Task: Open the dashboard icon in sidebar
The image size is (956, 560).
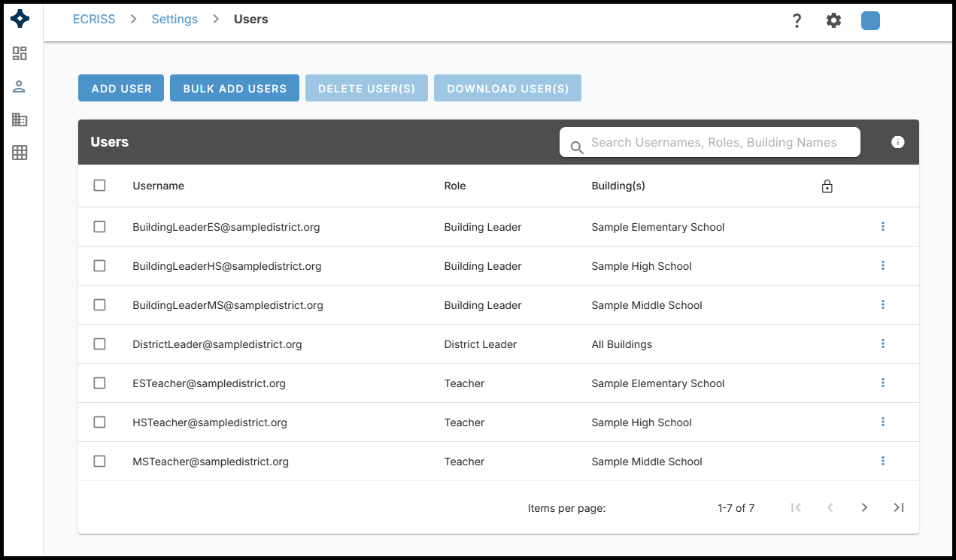Action: [20, 53]
